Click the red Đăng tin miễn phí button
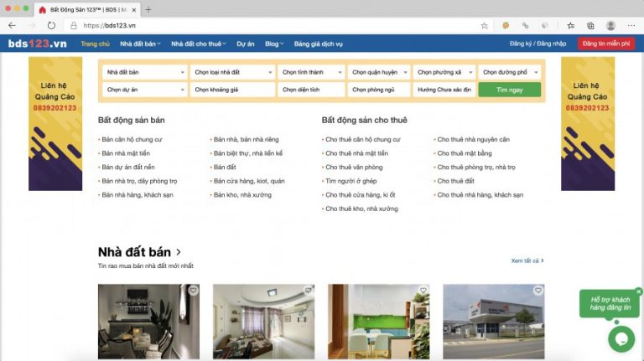This screenshot has height=361, width=644. [x=605, y=44]
